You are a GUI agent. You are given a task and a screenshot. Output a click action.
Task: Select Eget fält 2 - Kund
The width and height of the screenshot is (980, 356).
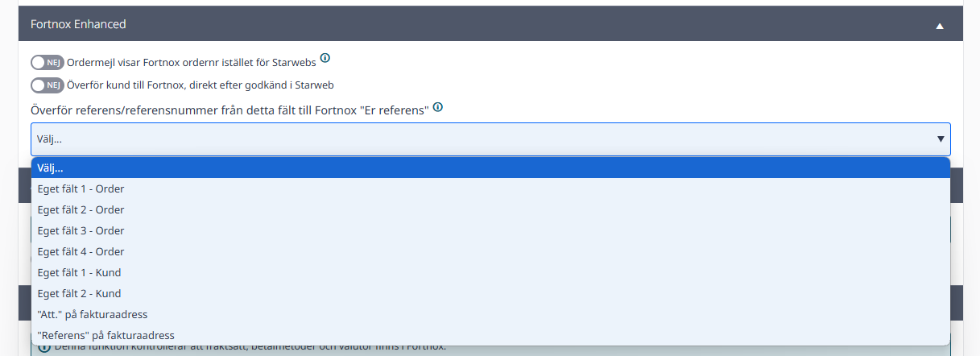pyautogui.click(x=490, y=293)
